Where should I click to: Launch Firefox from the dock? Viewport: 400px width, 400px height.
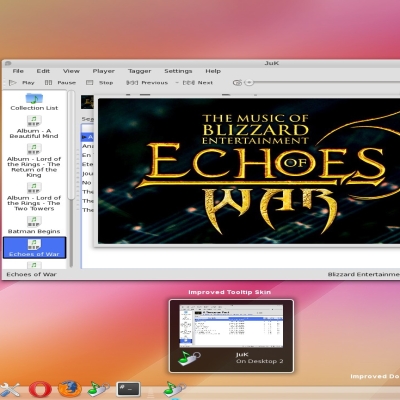pos(70,389)
